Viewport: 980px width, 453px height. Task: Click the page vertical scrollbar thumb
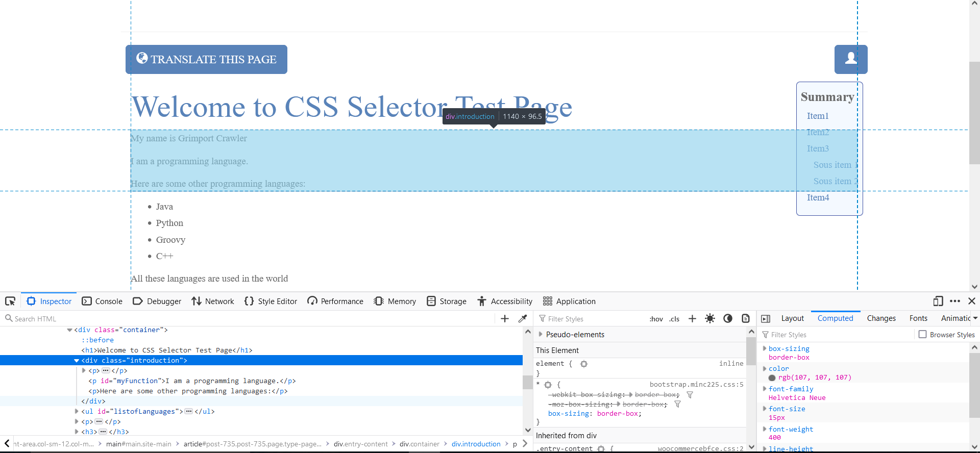click(974, 113)
